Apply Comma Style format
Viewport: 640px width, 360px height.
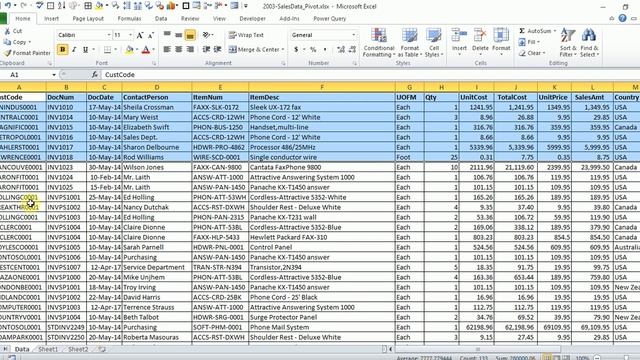(325, 50)
